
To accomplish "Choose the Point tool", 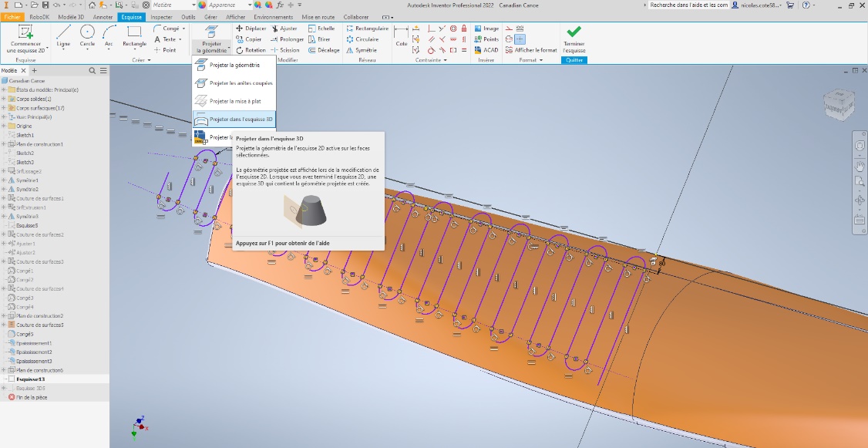I will (x=165, y=50).
